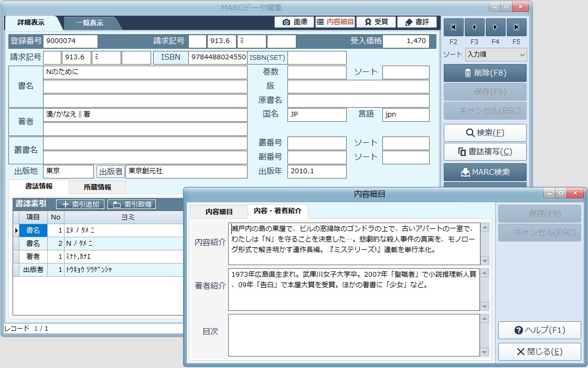Click the ISBN(SET) input field
The image size is (588, 368).
(x=317, y=57)
